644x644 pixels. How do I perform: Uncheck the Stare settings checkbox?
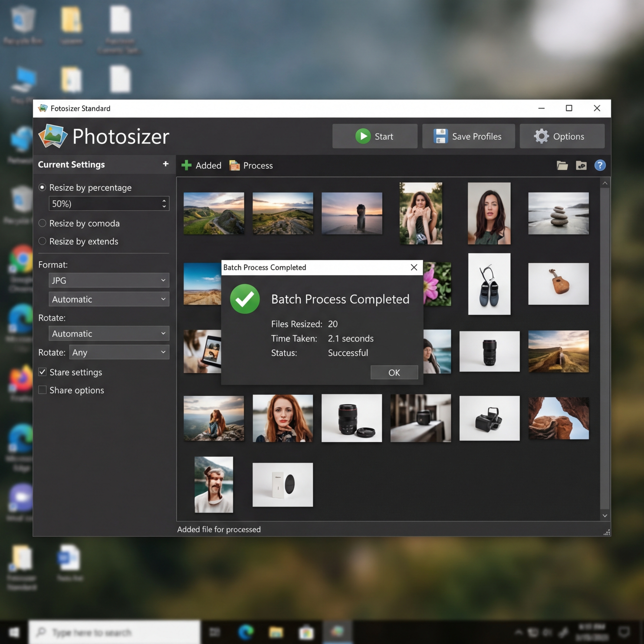[x=42, y=372]
